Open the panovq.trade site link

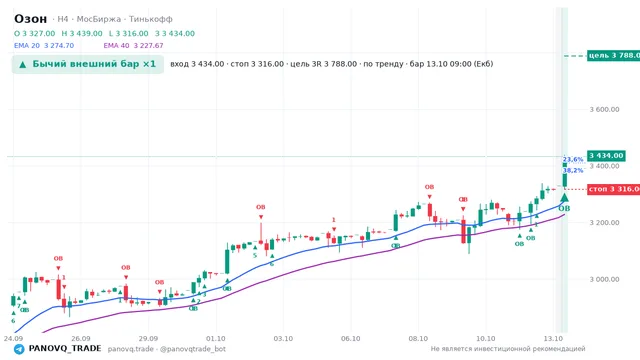pyautogui.click(x=131, y=349)
